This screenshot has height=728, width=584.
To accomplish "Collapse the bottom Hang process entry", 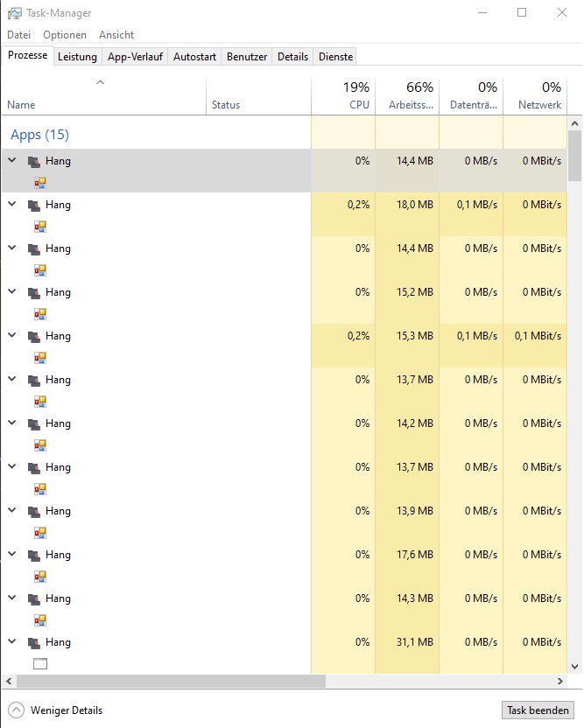I will coord(11,642).
